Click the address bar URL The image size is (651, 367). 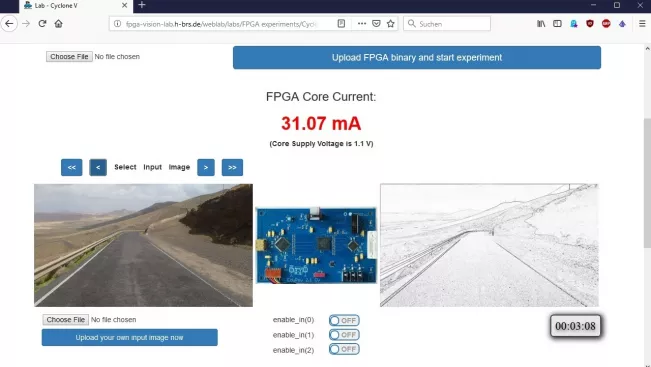coord(221,24)
